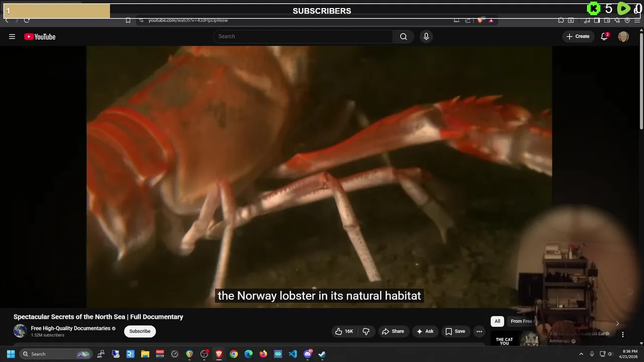
Task: Start voice search with the microphone
Action: click(x=426, y=36)
